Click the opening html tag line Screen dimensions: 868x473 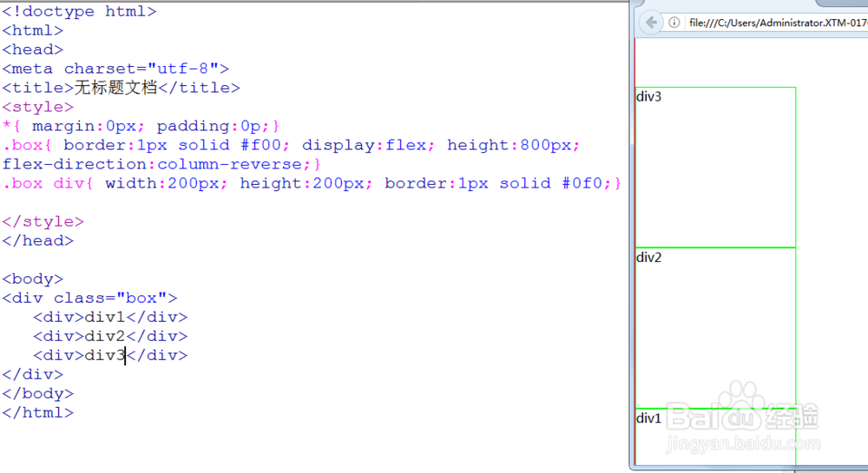[x=33, y=30]
